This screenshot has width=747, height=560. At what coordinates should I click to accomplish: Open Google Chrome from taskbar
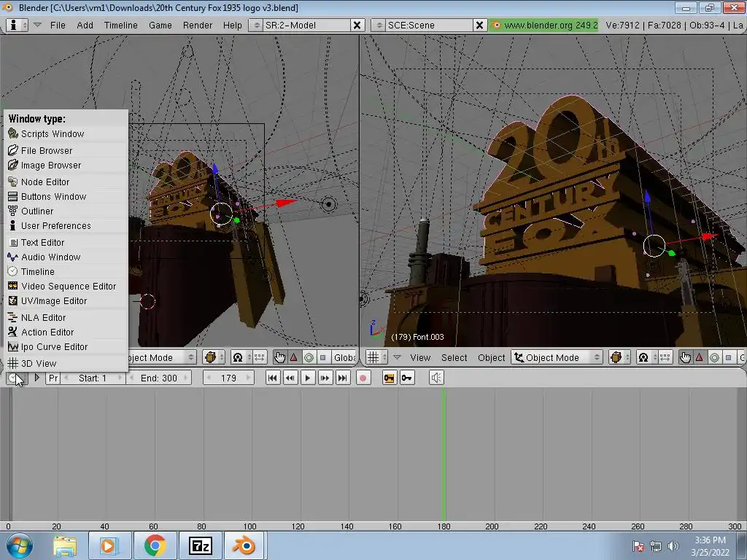pos(155,545)
